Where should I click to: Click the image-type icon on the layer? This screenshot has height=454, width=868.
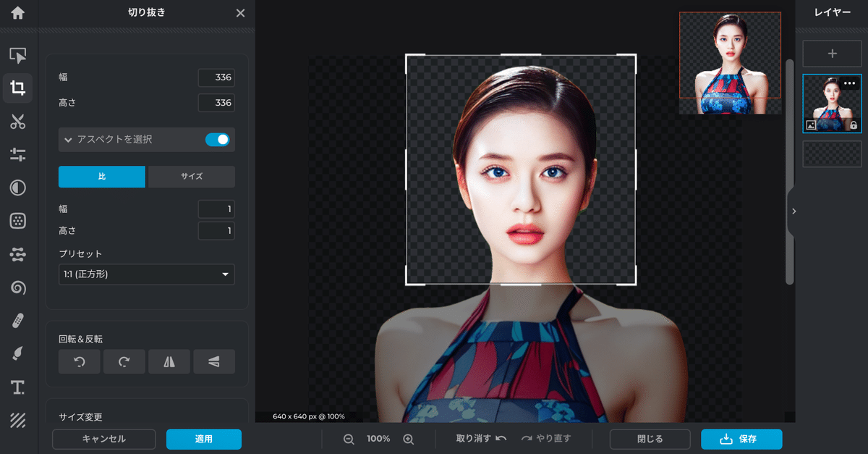point(811,125)
